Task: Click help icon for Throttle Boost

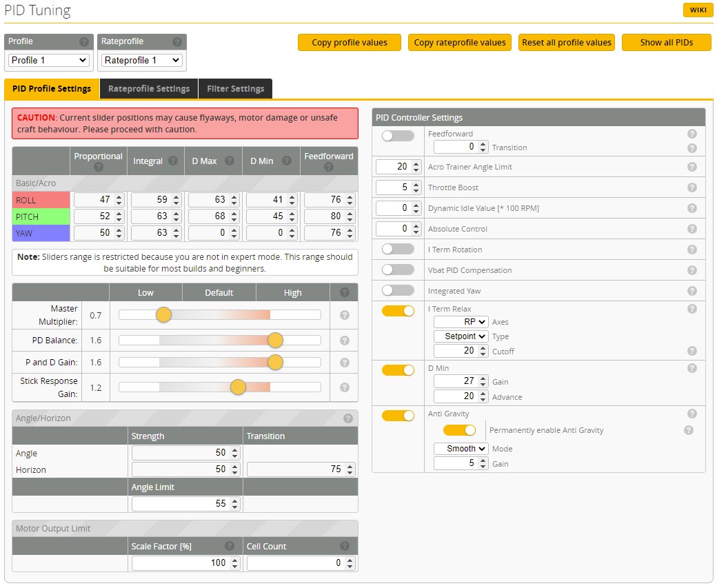Action: (692, 187)
